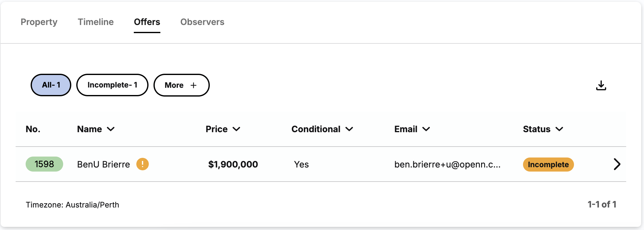Click the plus icon on the More filter
The width and height of the screenshot is (644, 230).
point(194,85)
